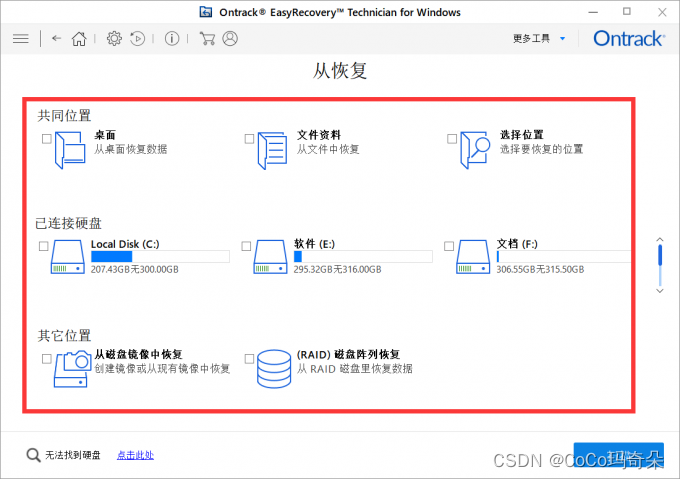Enable the 从磁盘镜像中恢复 checkbox

(47, 359)
